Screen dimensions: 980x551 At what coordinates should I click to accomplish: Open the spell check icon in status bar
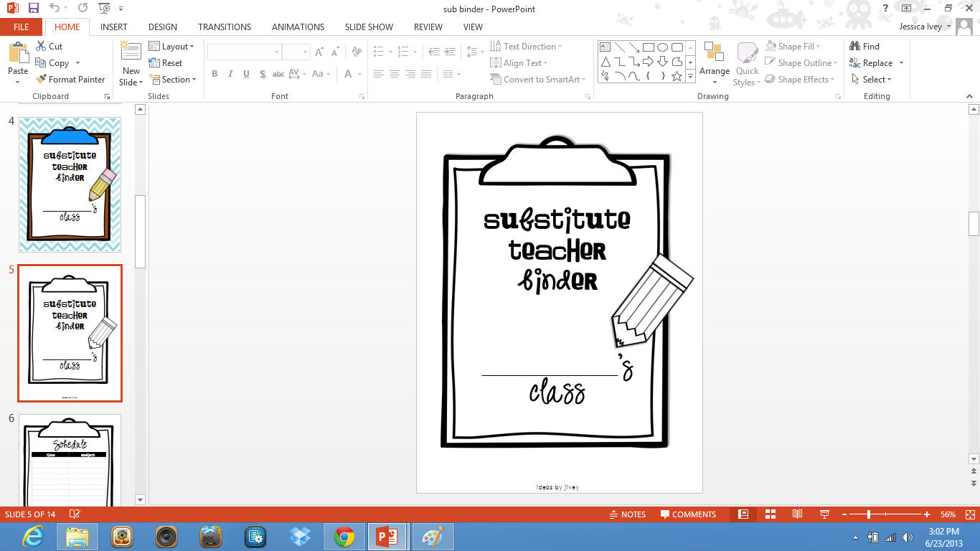tap(74, 514)
